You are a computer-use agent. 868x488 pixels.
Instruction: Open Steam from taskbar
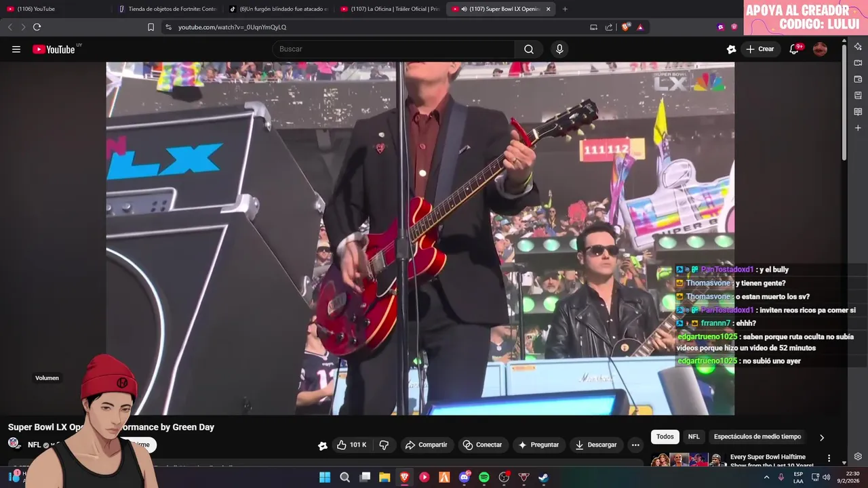coord(544,477)
